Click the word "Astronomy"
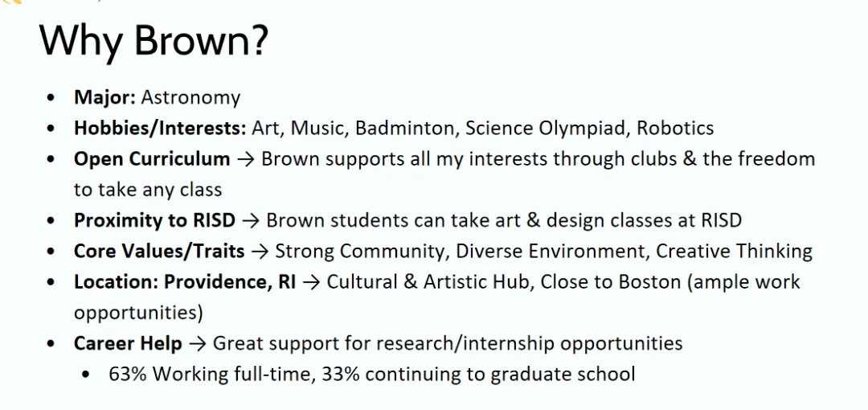Screen dimensions: 868x410 pyautogui.click(x=191, y=98)
